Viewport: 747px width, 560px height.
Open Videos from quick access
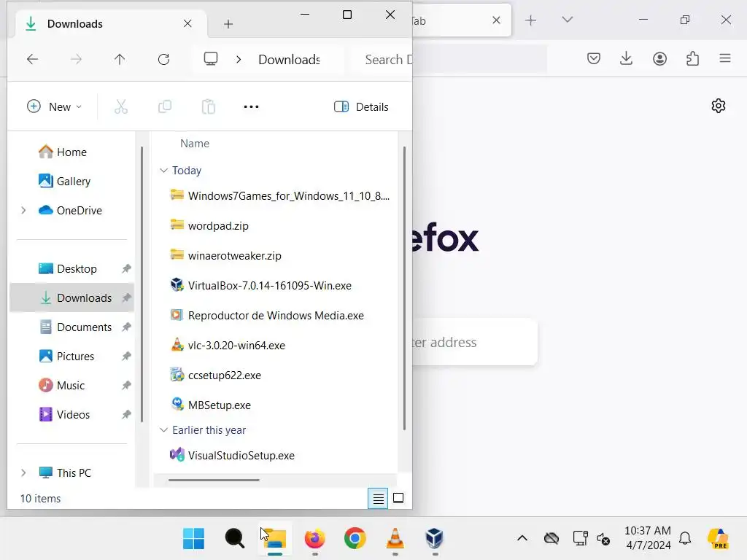[x=64, y=414]
